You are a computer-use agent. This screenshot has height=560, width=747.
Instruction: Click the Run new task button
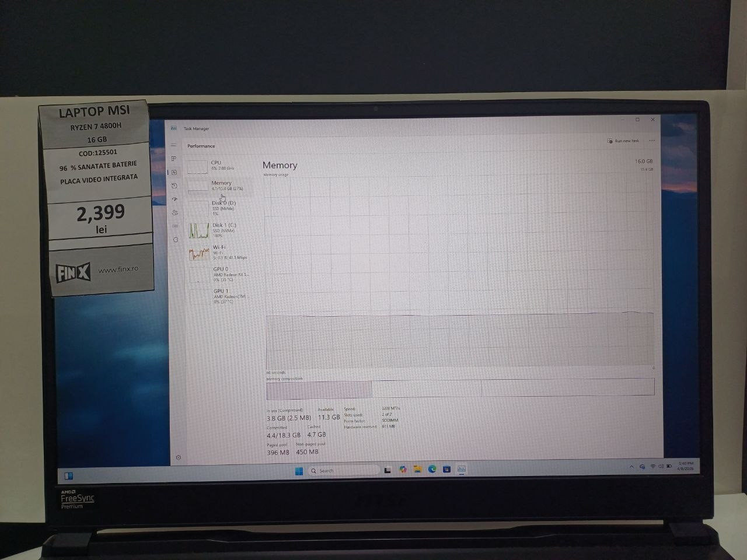(623, 141)
